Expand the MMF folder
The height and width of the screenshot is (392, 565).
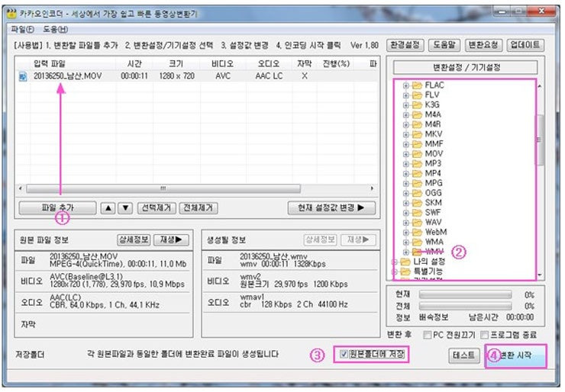coord(405,144)
